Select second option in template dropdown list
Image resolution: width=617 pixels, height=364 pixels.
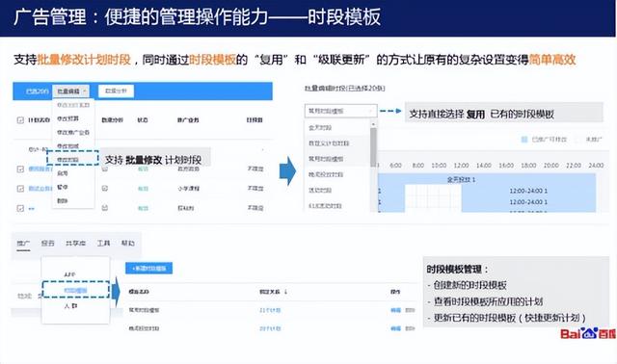click(329, 143)
